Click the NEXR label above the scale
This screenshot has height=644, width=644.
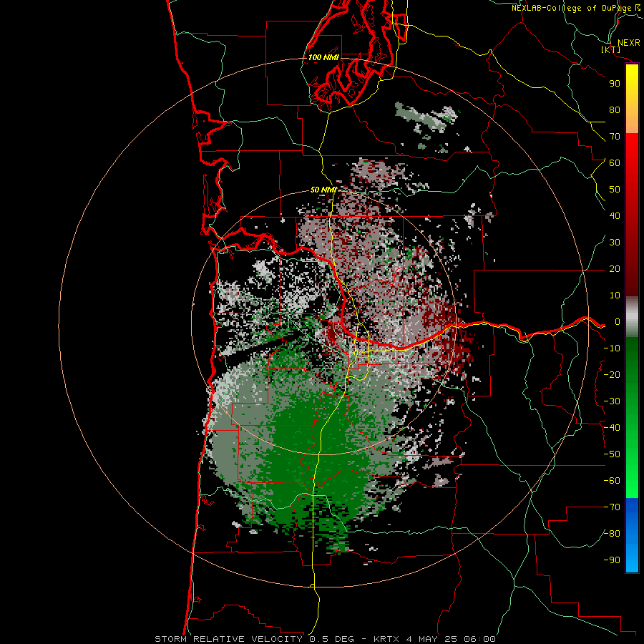click(x=628, y=43)
